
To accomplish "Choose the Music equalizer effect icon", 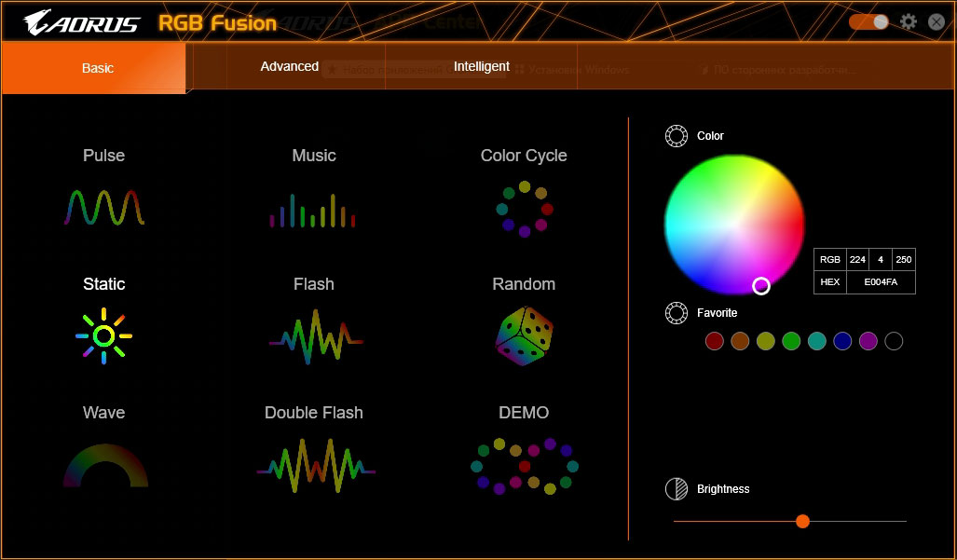I will pos(312,211).
